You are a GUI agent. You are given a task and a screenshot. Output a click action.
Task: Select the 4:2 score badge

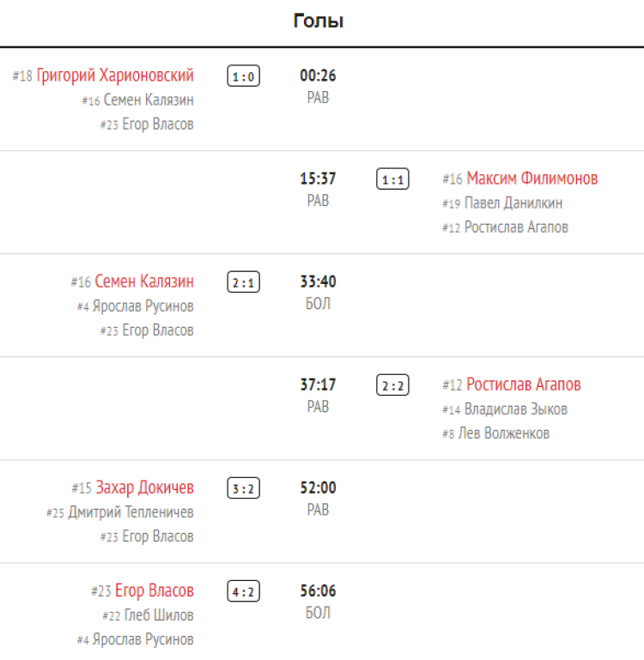pyautogui.click(x=244, y=591)
